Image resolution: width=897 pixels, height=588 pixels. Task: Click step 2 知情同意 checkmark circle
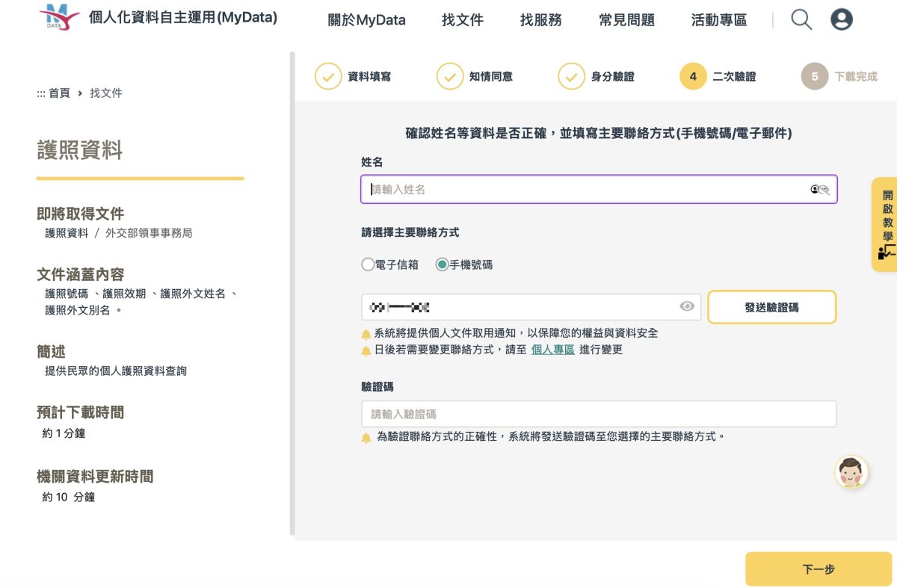(450, 76)
